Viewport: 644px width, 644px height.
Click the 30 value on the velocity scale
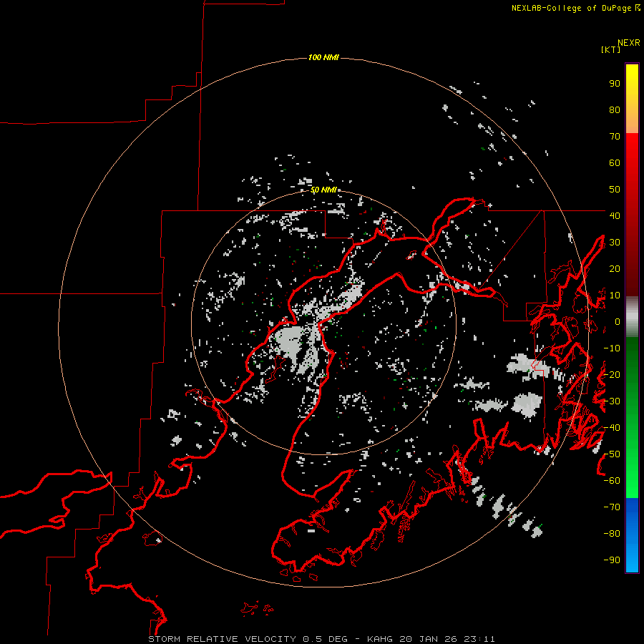tap(615, 243)
